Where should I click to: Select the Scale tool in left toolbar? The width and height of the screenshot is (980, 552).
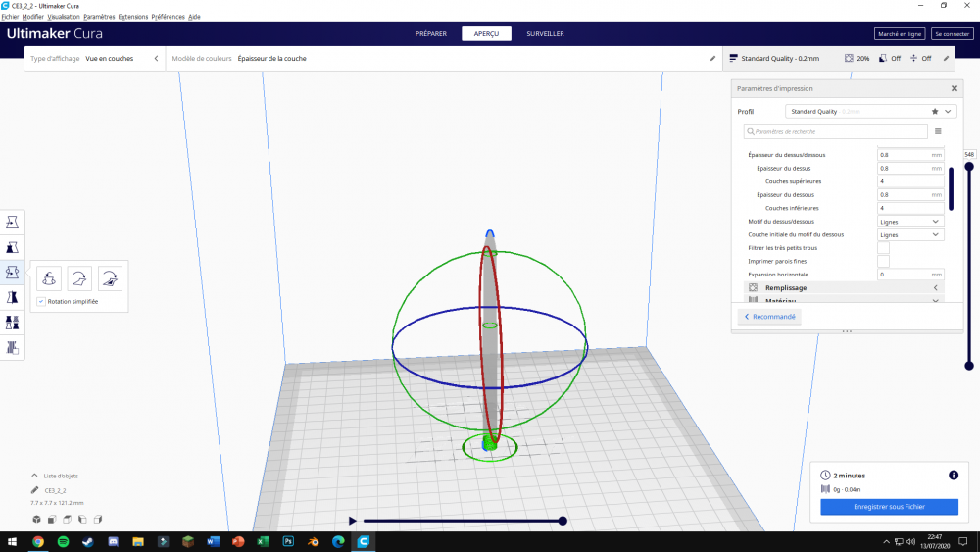tap(12, 247)
